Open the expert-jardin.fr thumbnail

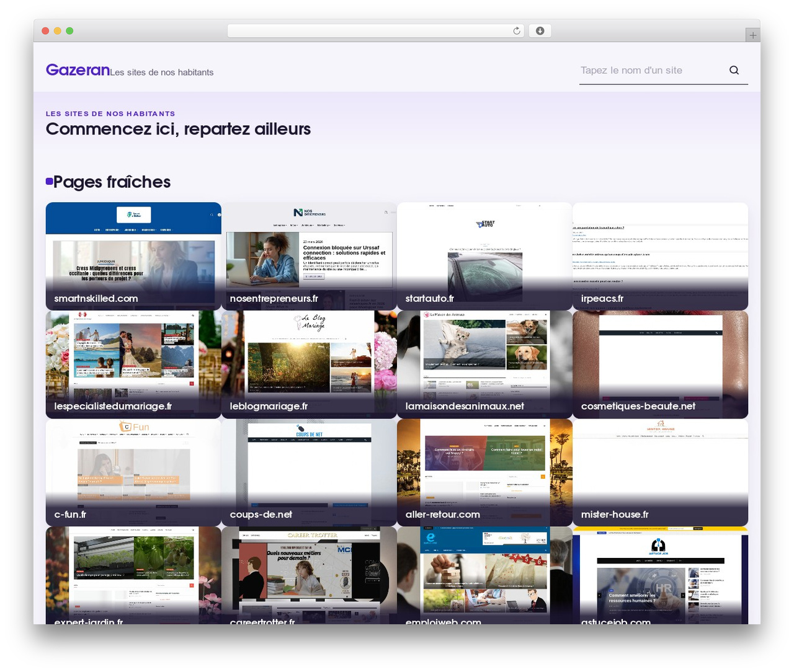point(133,575)
